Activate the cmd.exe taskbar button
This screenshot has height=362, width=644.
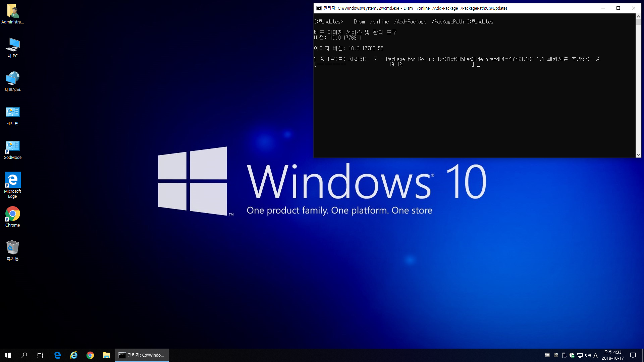point(142,355)
